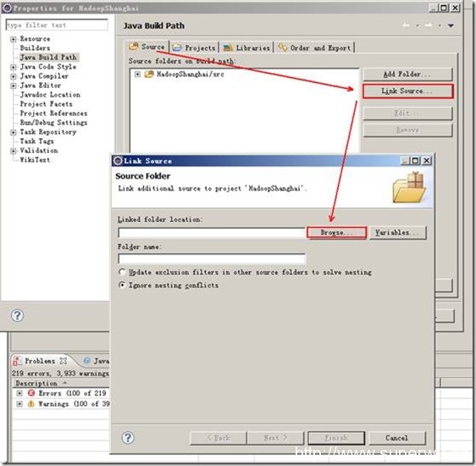Select Builders in the properties tree
The width and height of the screenshot is (476, 466).
click(35, 48)
